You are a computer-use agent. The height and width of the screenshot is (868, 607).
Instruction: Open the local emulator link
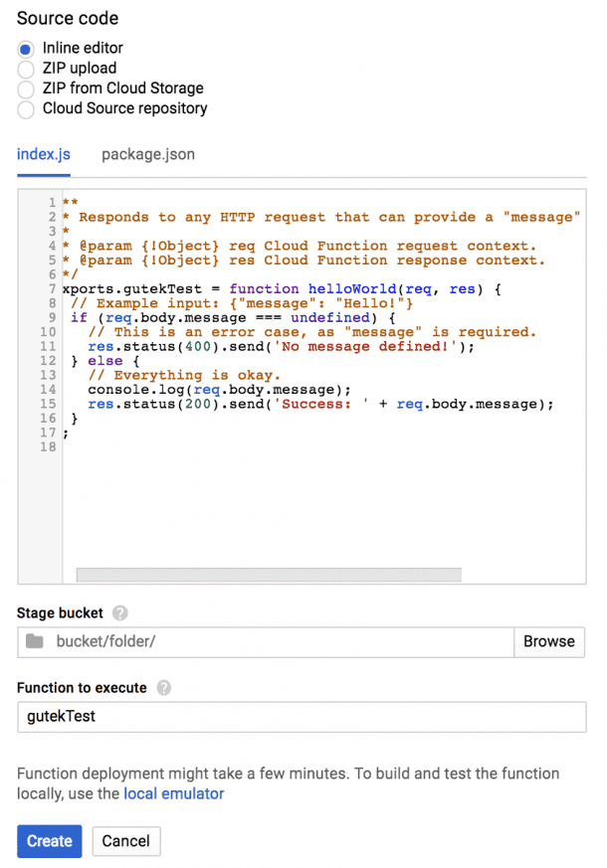coord(173,793)
